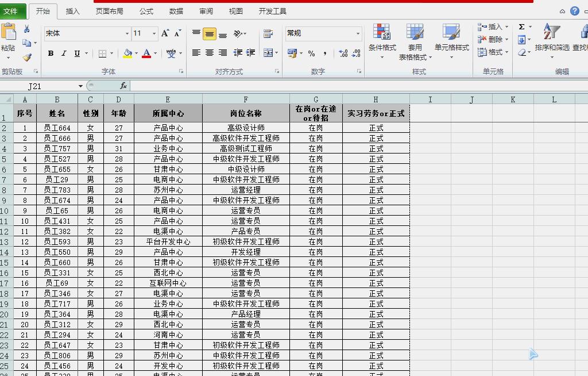The height and width of the screenshot is (376, 588).
Task: Toggle italic formatting with the I icon
Action: (x=64, y=53)
